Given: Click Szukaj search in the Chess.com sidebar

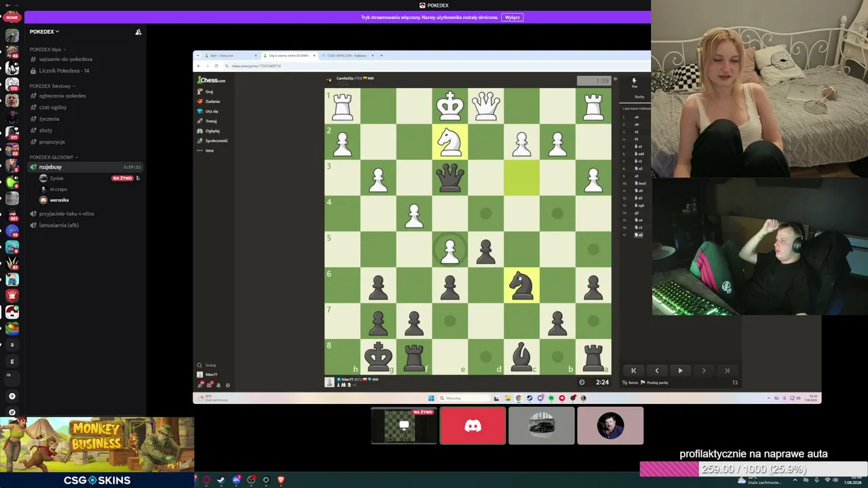Looking at the screenshot, I should [x=207, y=365].
